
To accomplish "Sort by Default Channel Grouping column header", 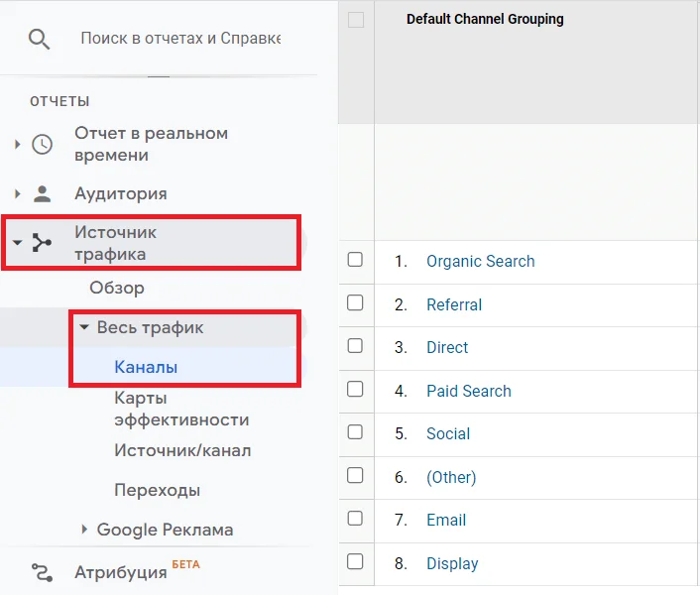I will 485,19.
